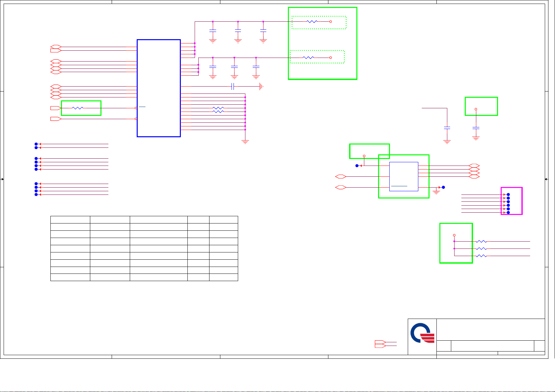The image size is (555, 392).
Task: Click the horizontal capacitor right of the main IC
Action: 233,87
